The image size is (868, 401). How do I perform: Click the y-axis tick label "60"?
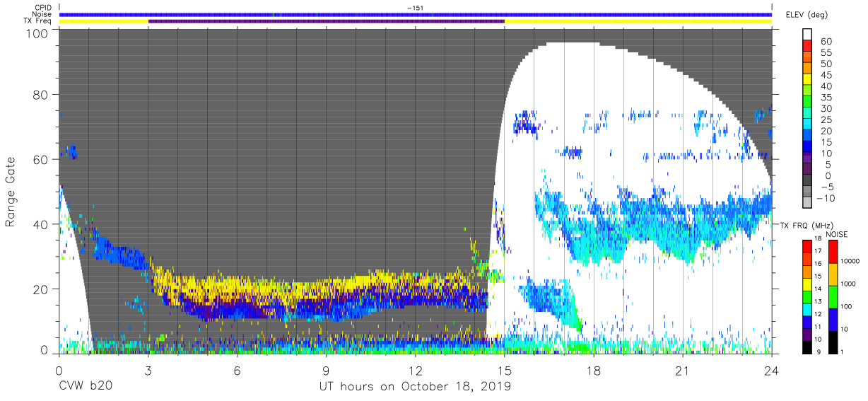41,159
